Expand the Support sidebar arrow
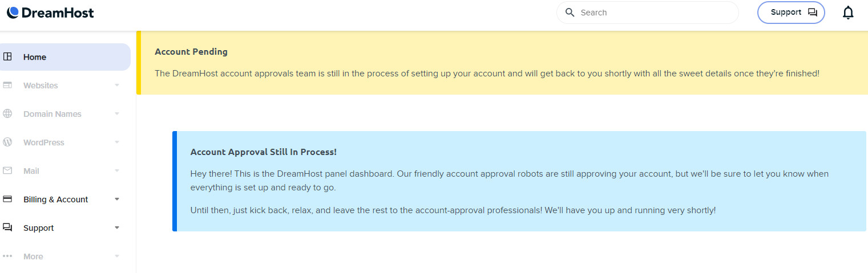The height and width of the screenshot is (273, 868). 117,228
